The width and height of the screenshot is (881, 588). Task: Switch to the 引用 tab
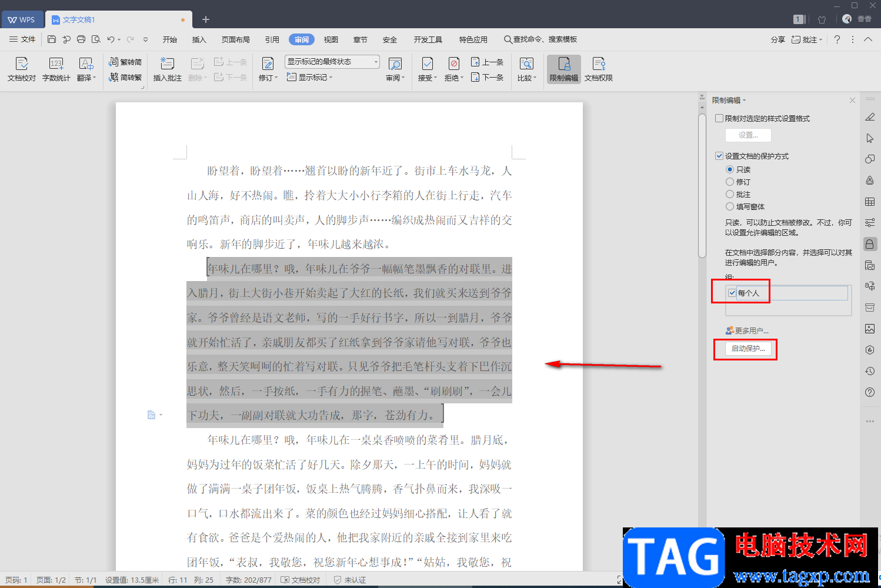click(272, 39)
